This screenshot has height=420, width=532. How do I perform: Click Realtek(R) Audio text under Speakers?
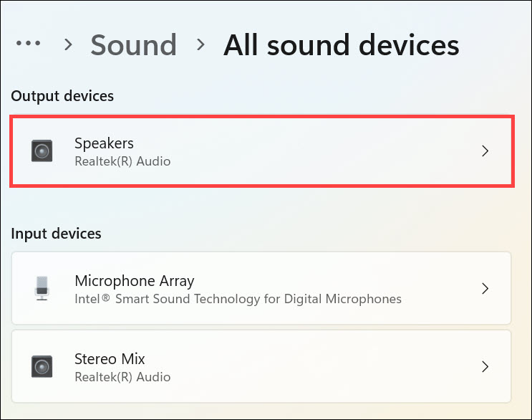coord(122,161)
